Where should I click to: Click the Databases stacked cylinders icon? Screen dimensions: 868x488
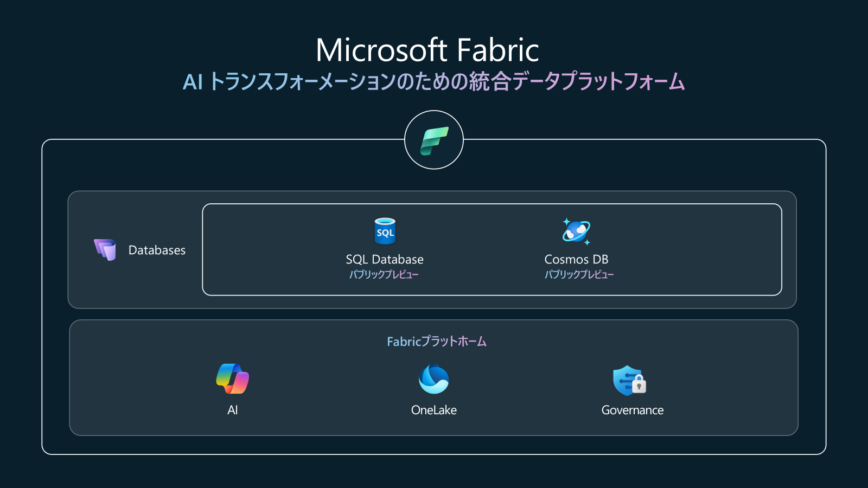[x=105, y=250]
